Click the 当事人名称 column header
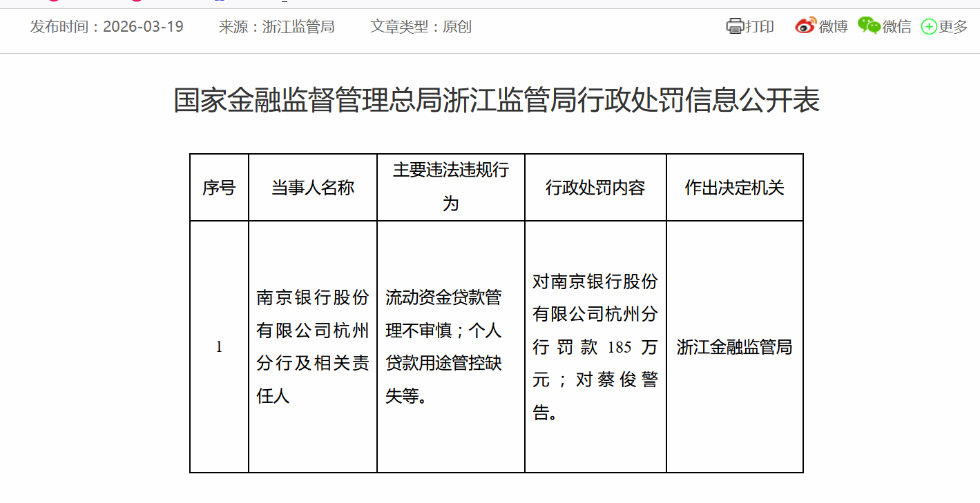Image resolution: width=980 pixels, height=503 pixels. click(313, 188)
